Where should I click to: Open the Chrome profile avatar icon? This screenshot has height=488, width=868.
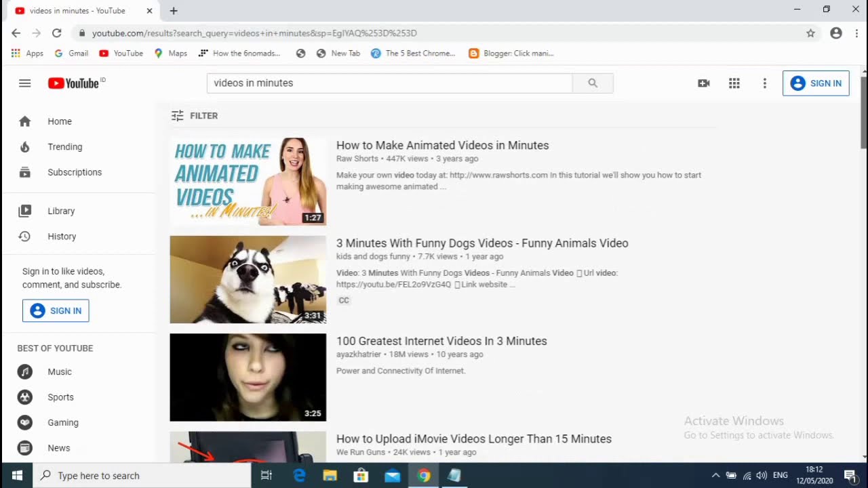pyautogui.click(x=836, y=33)
